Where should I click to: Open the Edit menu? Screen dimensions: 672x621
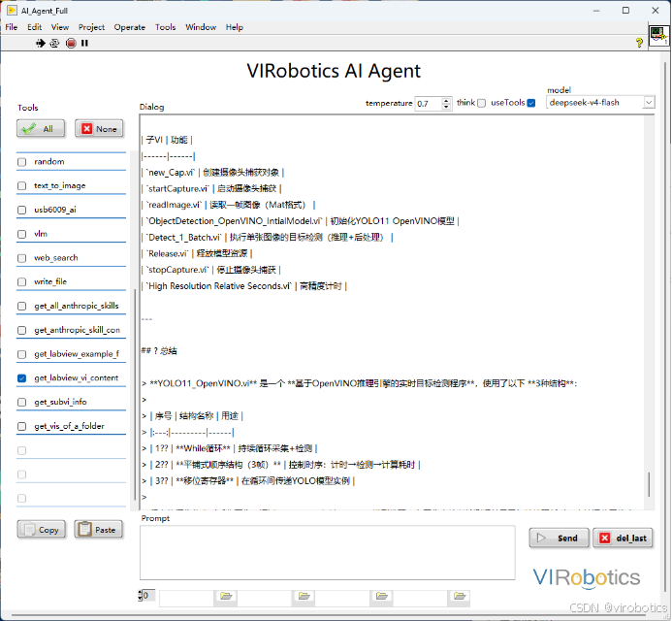[34, 27]
